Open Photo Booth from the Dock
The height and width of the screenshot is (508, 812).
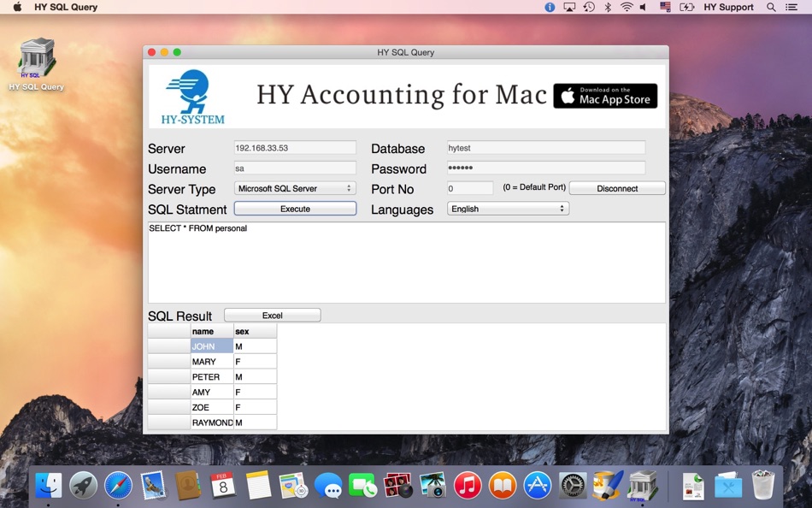(x=397, y=486)
